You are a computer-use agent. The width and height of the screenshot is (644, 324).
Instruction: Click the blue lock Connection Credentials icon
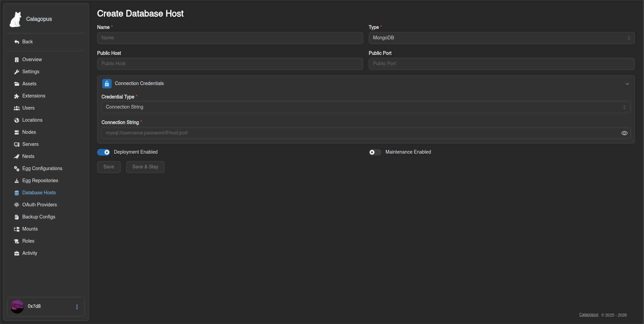(x=107, y=84)
